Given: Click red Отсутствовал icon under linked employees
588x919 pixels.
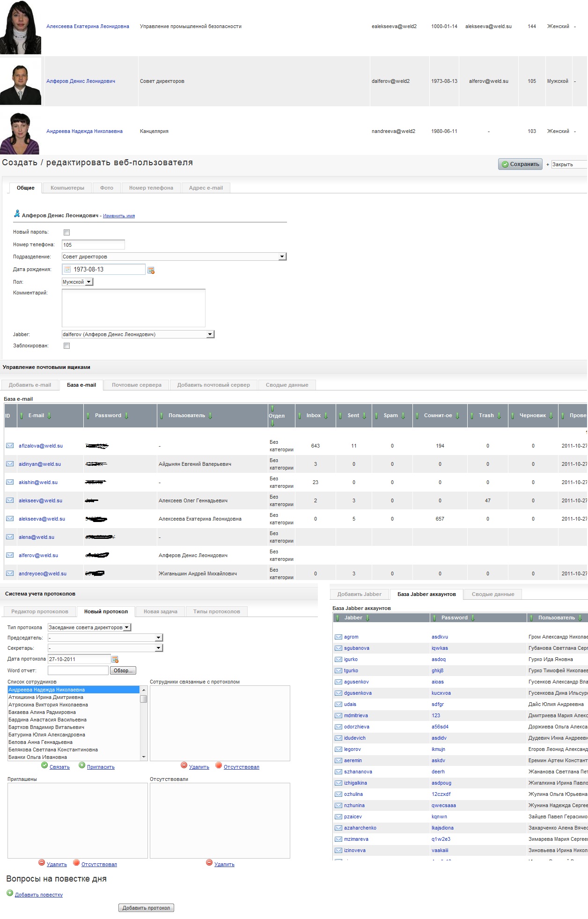Looking at the screenshot, I should [219, 765].
